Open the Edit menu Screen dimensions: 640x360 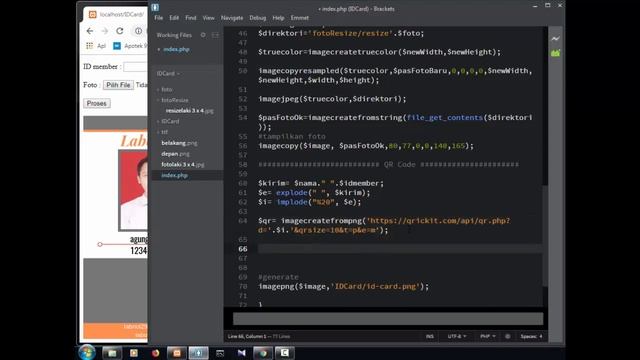click(x=174, y=18)
